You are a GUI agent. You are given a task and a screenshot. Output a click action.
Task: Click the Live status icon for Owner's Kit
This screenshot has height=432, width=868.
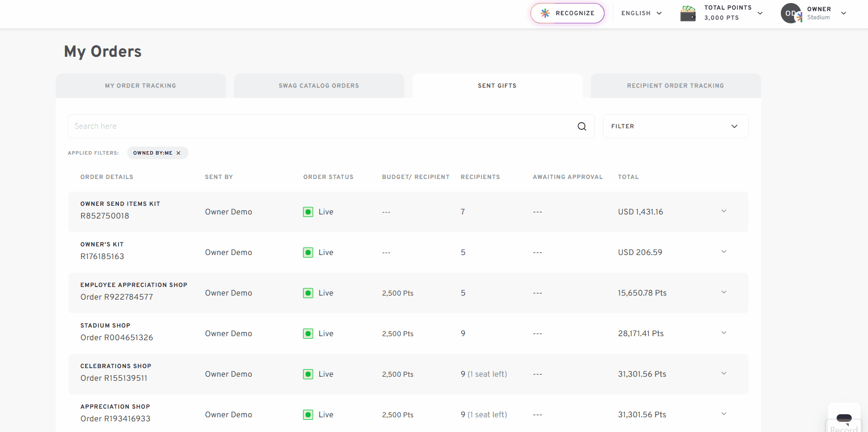[308, 253]
